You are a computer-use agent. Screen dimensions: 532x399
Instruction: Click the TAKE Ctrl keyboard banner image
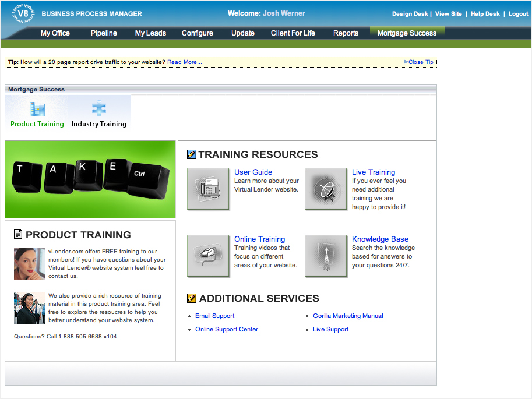90,179
